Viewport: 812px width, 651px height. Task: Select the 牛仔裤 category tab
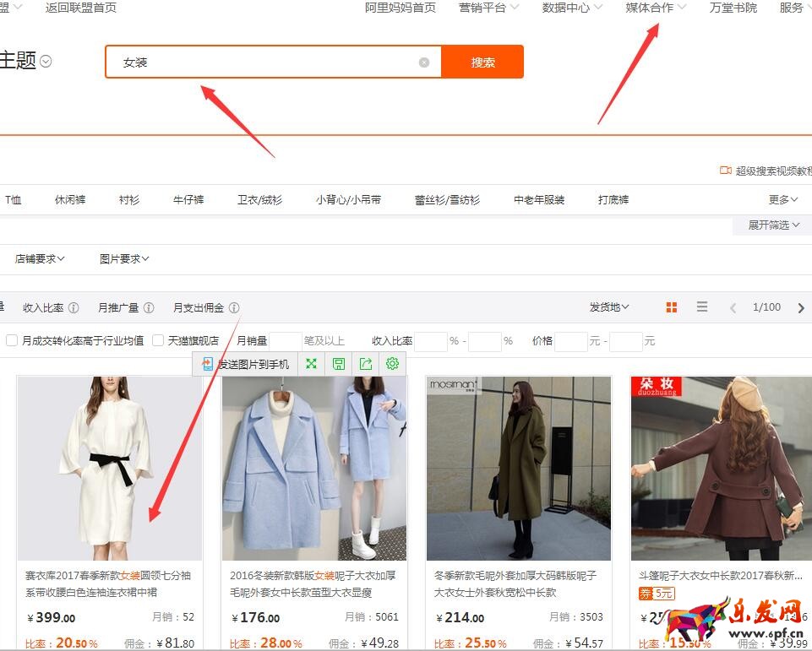188,200
